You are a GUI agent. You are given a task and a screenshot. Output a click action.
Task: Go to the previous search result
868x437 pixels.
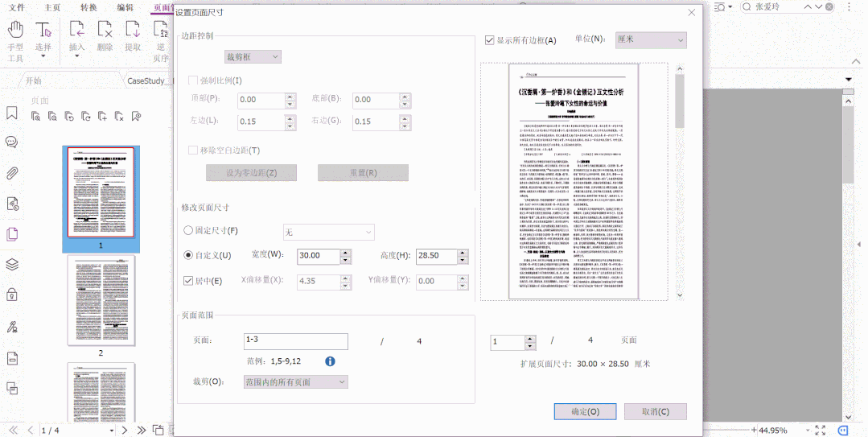[808, 6]
